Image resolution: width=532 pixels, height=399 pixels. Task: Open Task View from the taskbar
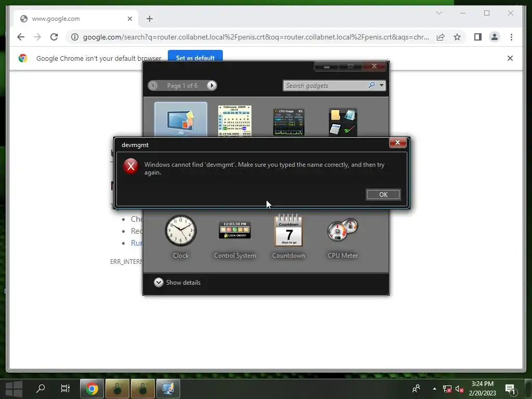coord(65,389)
